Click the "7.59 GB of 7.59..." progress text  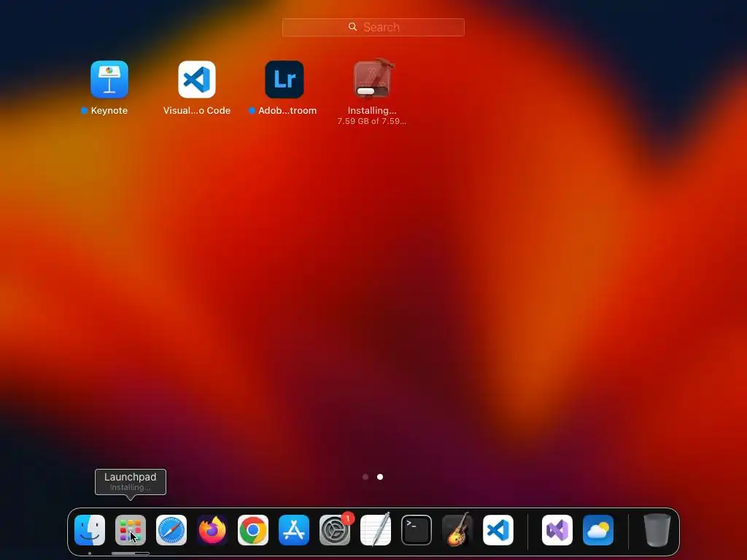click(371, 122)
